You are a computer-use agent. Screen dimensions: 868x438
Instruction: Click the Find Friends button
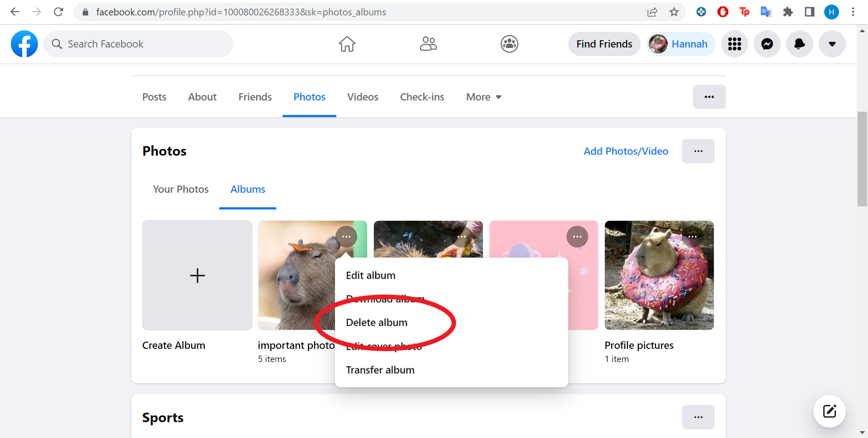(x=604, y=44)
